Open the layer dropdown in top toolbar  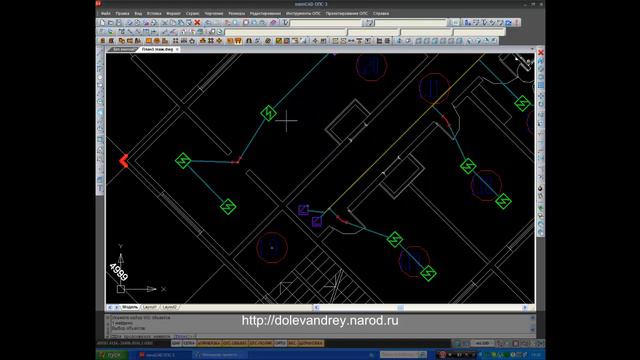point(326,23)
